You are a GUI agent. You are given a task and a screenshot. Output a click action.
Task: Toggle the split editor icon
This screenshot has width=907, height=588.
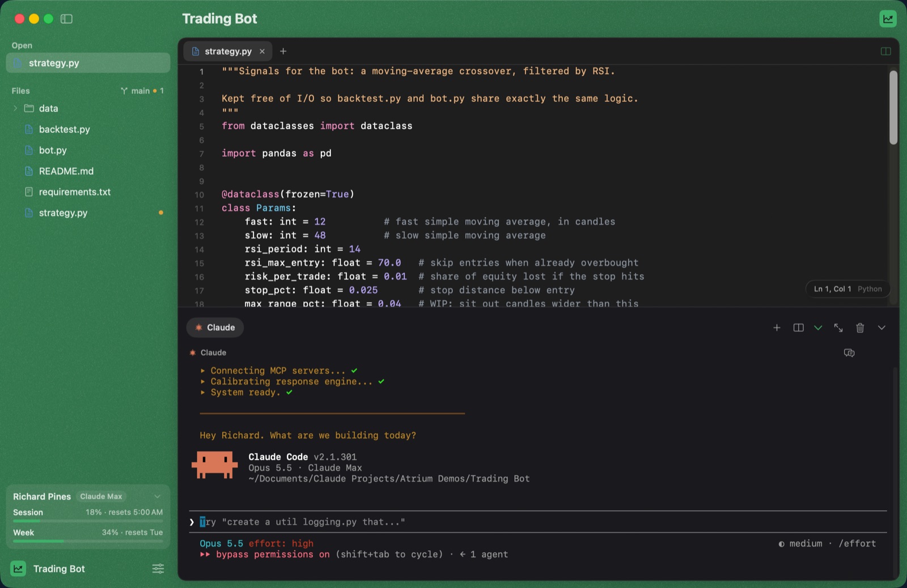tap(885, 51)
